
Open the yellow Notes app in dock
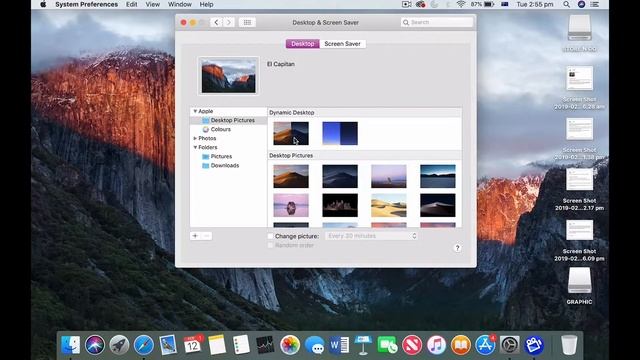(x=217, y=345)
